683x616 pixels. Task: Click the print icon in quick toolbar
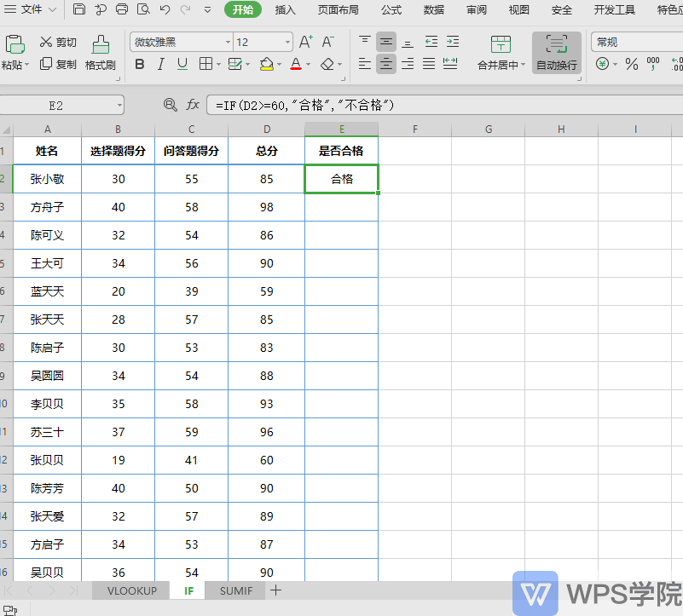(x=122, y=9)
